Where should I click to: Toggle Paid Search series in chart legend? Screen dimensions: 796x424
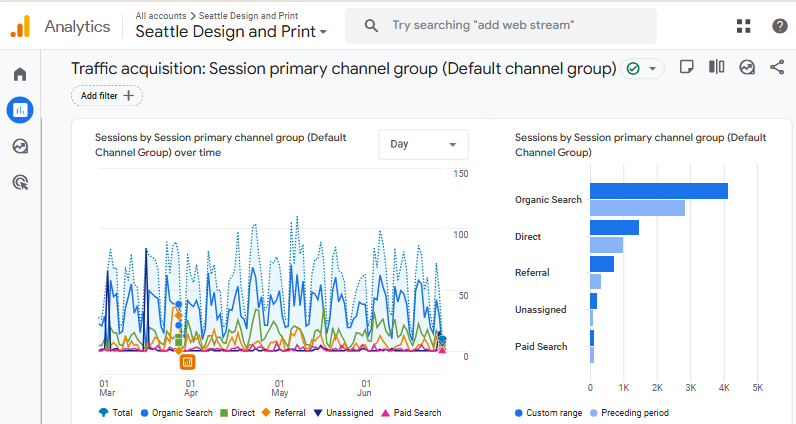411,412
